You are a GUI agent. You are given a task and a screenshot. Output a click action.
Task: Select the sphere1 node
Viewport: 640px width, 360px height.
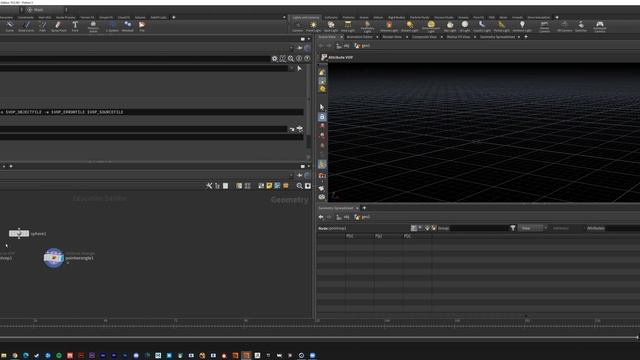tap(19, 233)
